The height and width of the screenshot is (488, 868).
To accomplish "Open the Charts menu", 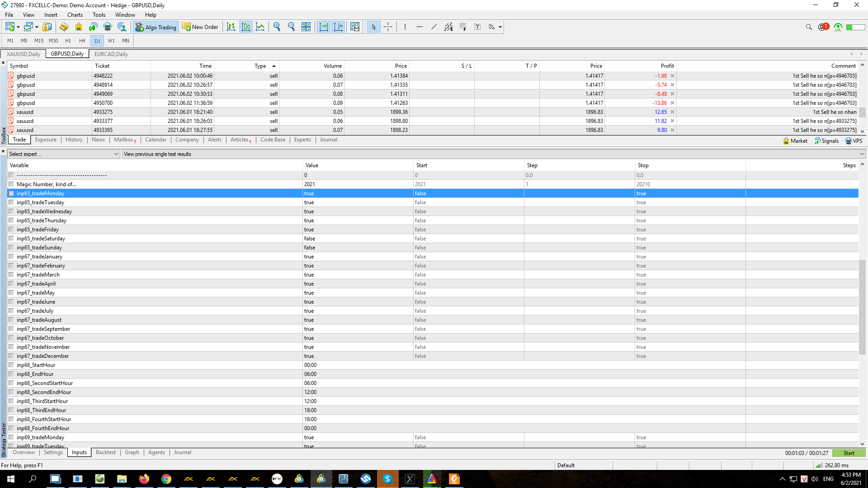I will [x=75, y=15].
